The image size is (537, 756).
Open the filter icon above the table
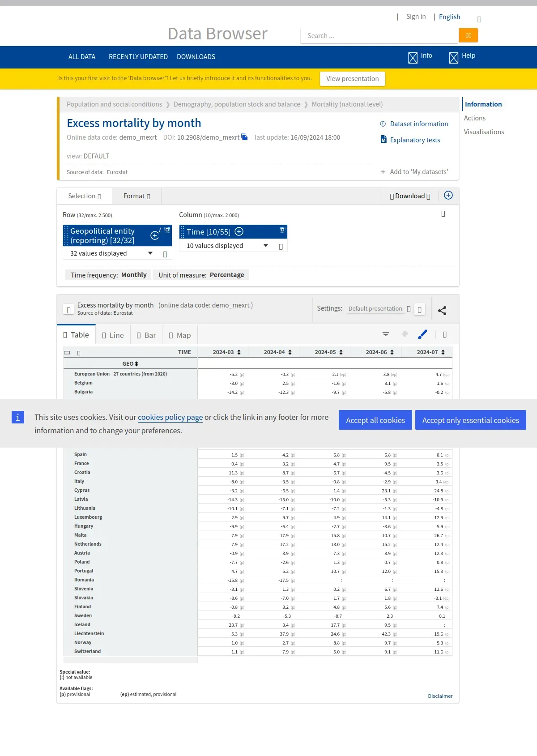(386, 334)
